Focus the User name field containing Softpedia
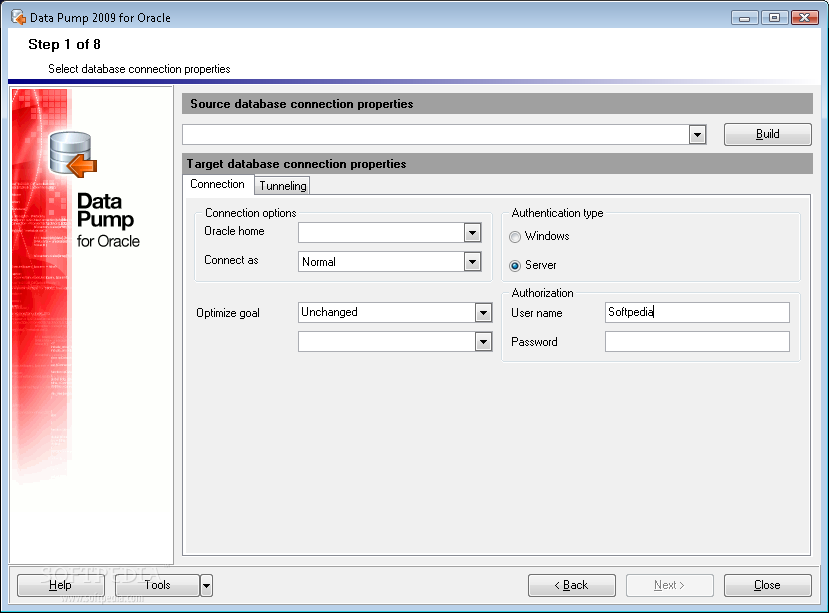829x613 pixels. 697,313
